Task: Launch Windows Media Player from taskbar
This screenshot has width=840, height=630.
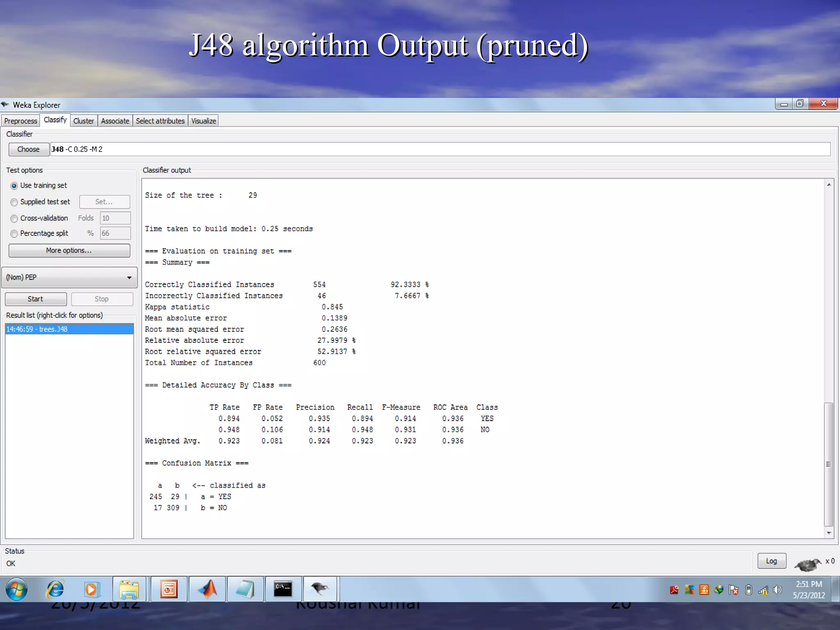Action: coord(91,589)
